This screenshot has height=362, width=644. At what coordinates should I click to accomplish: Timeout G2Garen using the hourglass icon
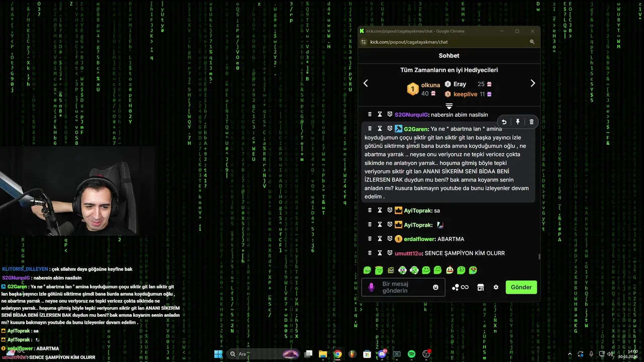click(380, 129)
